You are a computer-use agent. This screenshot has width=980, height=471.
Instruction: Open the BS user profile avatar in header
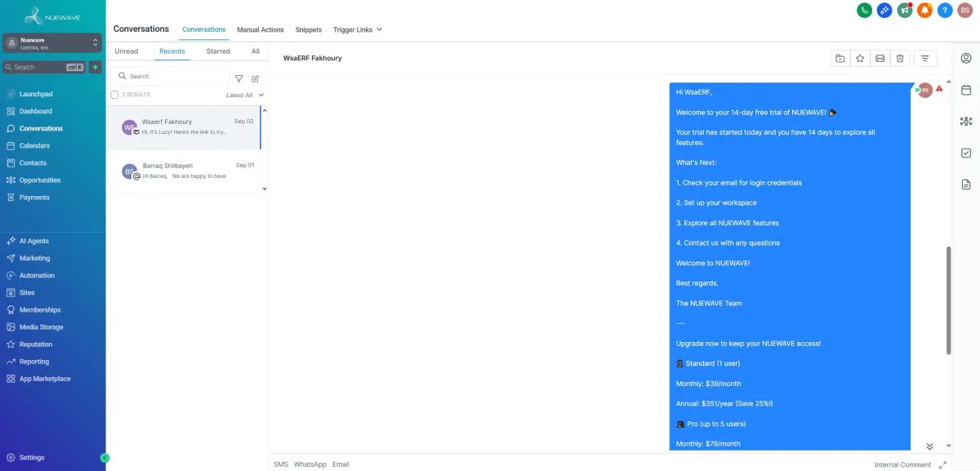(x=965, y=11)
